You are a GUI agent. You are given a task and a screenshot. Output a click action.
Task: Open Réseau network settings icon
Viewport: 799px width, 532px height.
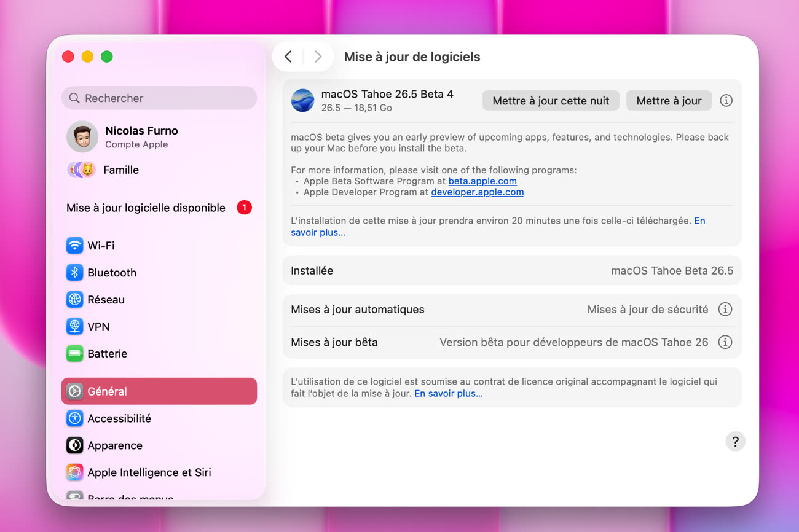[74, 300]
